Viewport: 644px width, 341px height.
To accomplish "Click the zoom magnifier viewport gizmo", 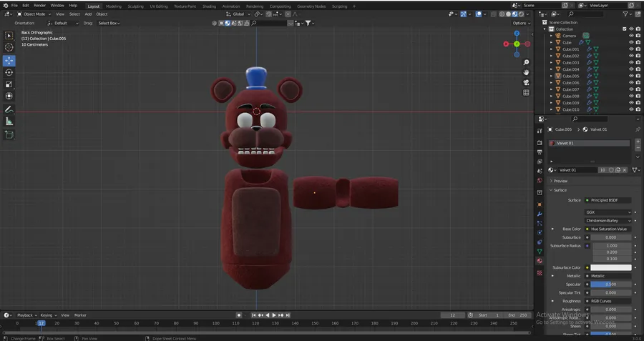I will 526,62.
